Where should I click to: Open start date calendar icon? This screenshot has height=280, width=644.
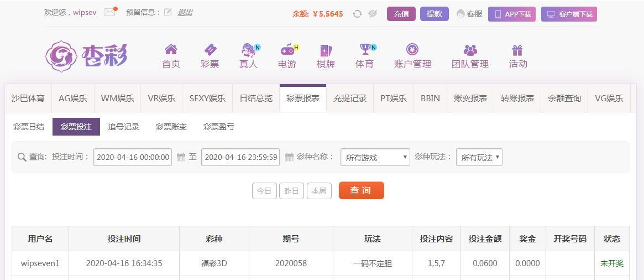[181, 157]
